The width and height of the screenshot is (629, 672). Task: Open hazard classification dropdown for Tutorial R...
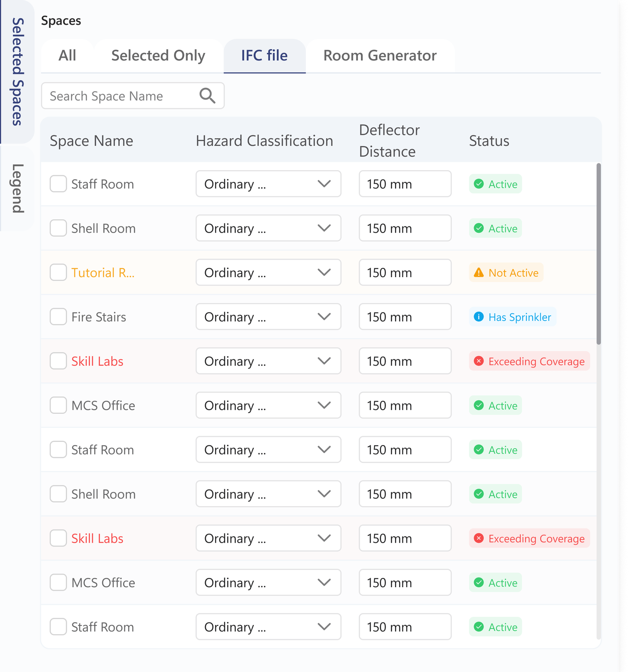pos(268,273)
